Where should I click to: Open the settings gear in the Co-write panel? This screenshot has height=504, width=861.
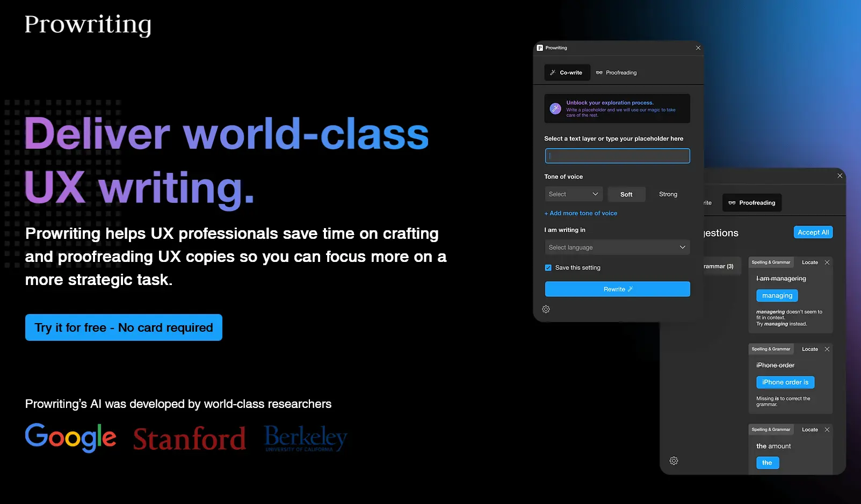546,309
